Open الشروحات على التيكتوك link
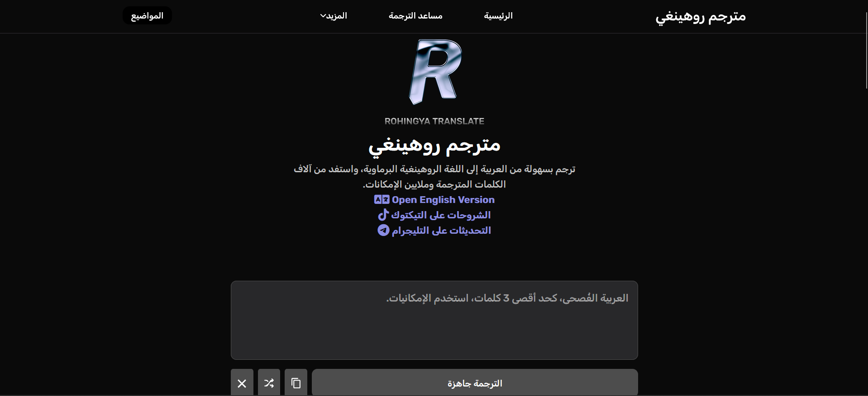This screenshot has width=868, height=396. coord(434,215)
